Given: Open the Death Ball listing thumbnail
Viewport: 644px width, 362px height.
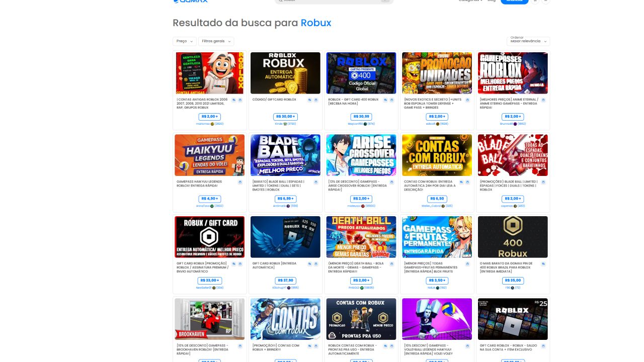Looking at the screenshot, I should (361, 236).
